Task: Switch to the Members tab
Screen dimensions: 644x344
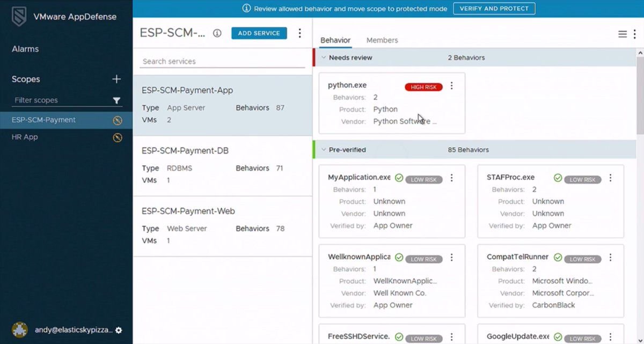Action: click(x=382, y=40)
